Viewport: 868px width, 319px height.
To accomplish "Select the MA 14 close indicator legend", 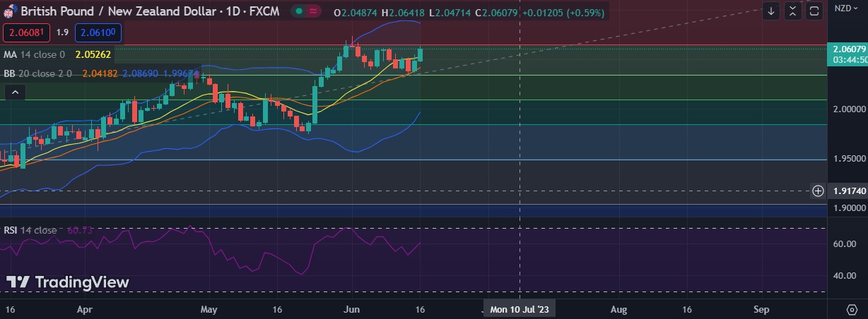I will pos(34,54).
